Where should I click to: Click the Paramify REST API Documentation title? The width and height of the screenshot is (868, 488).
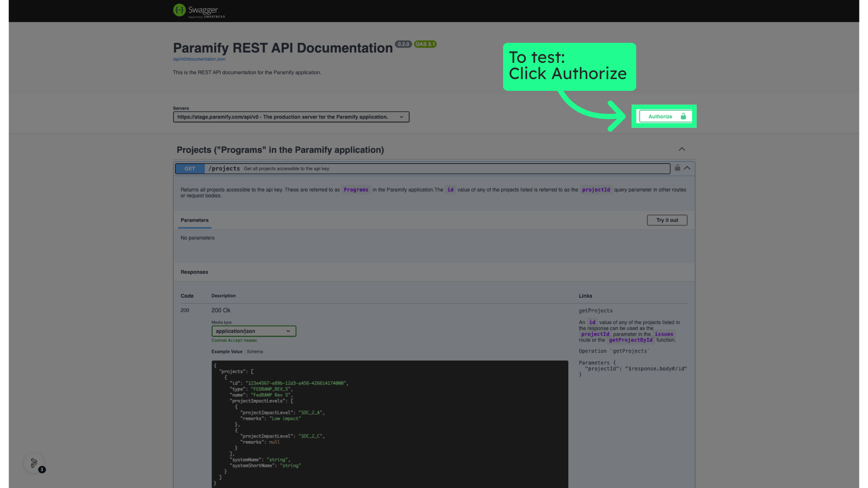coord(283,48)
